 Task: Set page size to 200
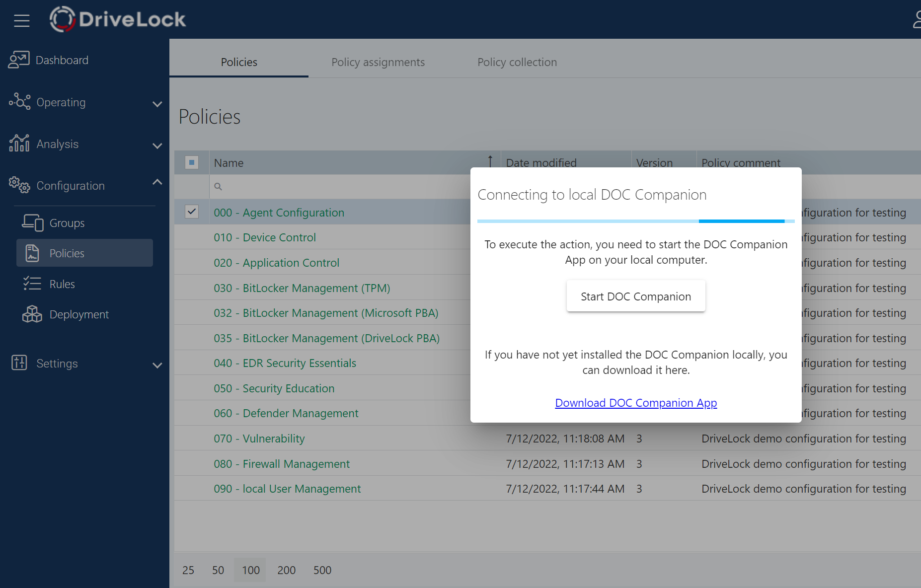coord(286,570)
